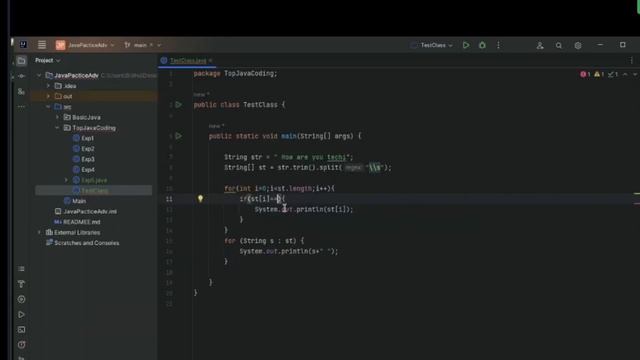The image size is (640, 360).
Task: Open the Services tool window icon
Action: tap(22, 299)
